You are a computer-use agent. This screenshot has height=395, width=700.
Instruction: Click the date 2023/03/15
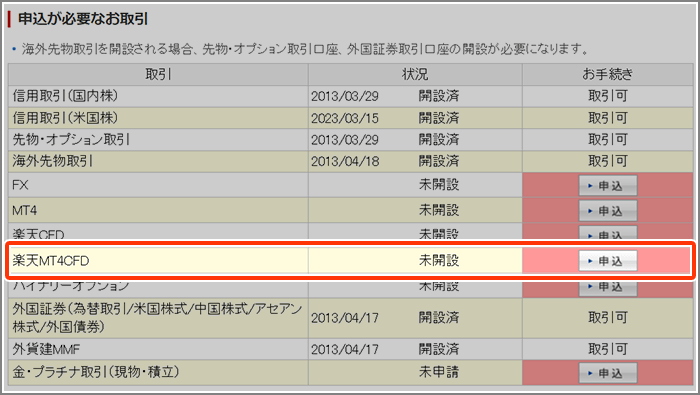[345, 118]
